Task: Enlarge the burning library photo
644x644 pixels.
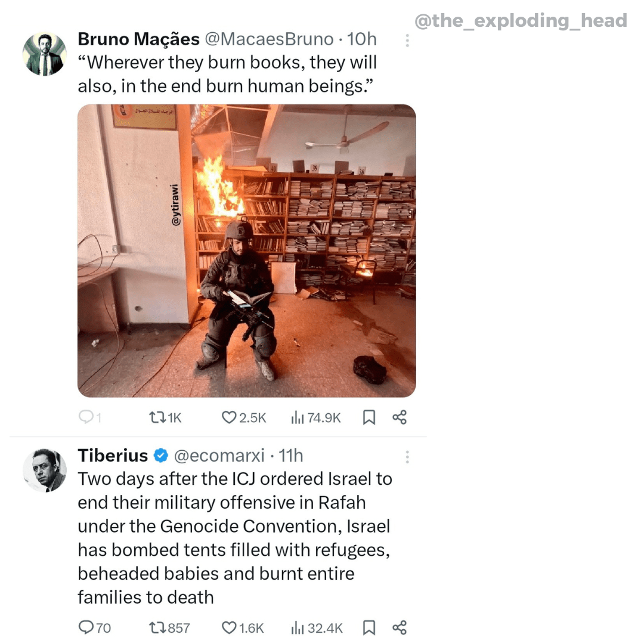Action: pyautogui.click(x=246, y=250)
